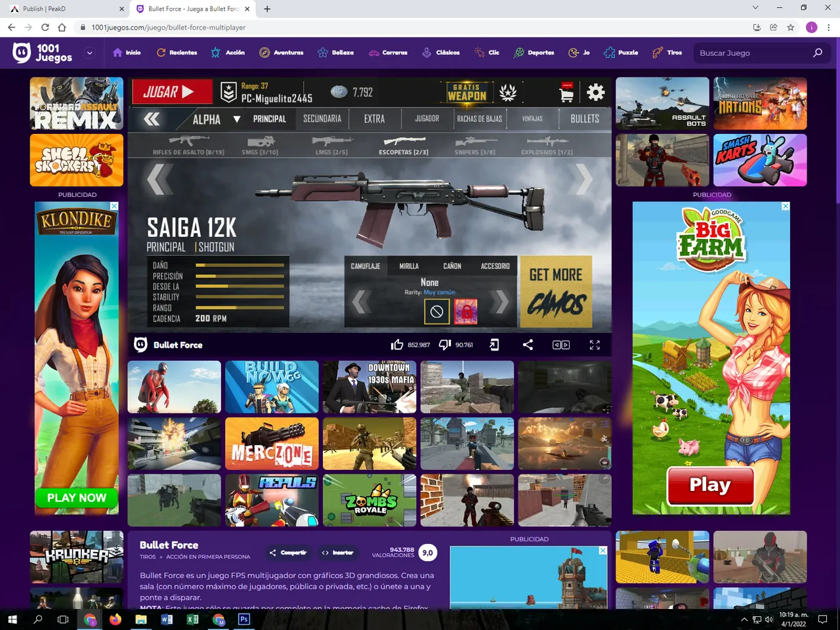The height and width of the screenshot is (630, 840).
Task: Open the laurel wreath prestige icon
Action: coord(508,93)
